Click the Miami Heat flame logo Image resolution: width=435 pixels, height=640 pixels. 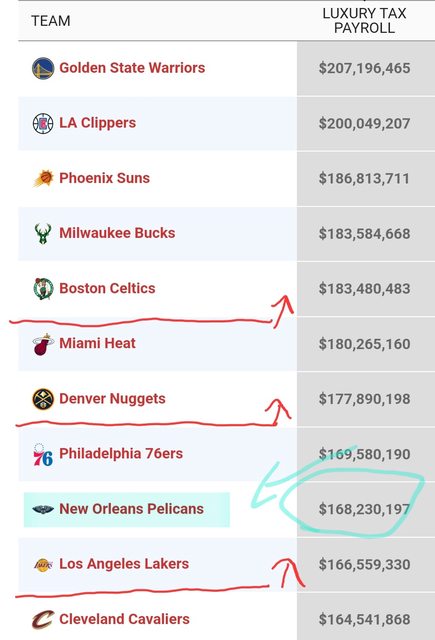[x=43, y=344]
